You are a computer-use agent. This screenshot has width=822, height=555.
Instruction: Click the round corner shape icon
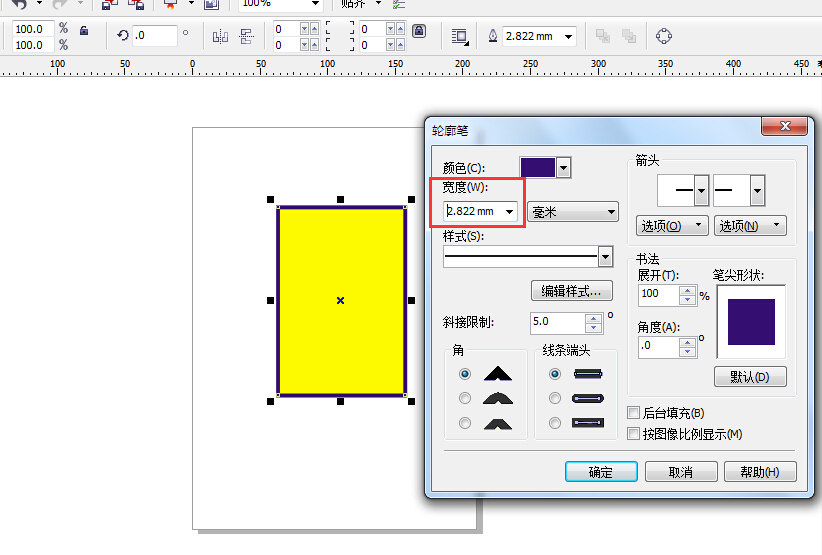(x=497, y=398)
